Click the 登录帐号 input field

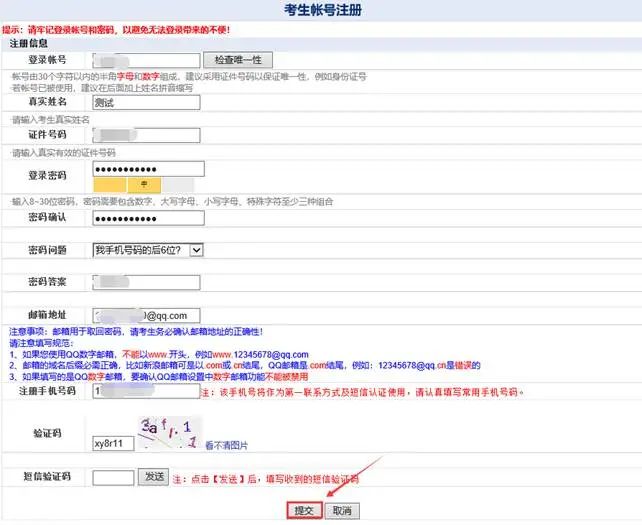[146, 61]
